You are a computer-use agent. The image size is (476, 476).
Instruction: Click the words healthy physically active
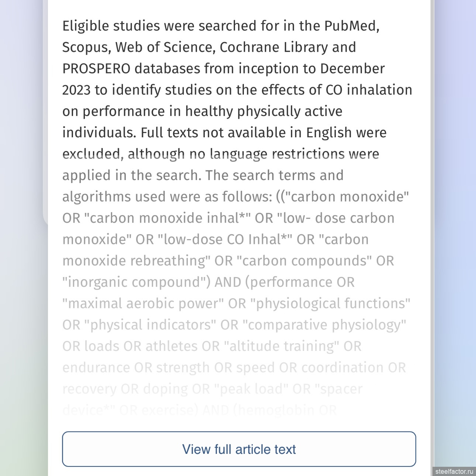click(x=264, y=111)
